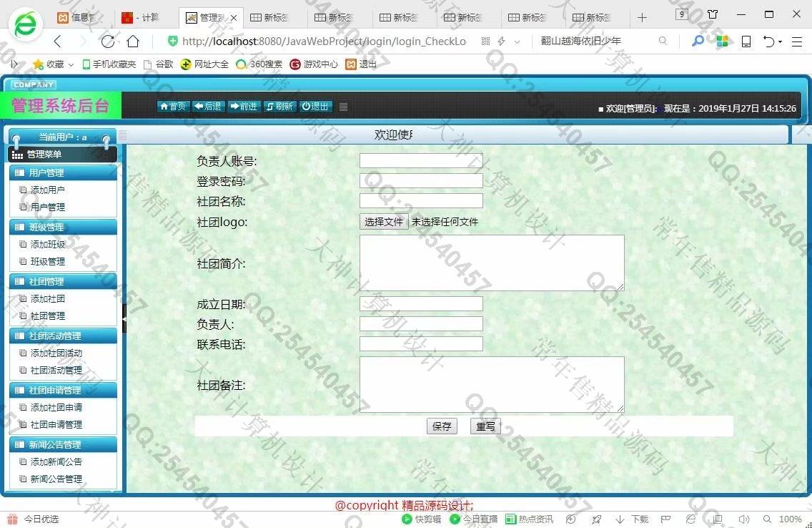Screen dimensions: 812x528
Task: Click the 快剪辑 icon in status bar
Action: [x=422, y=519]
